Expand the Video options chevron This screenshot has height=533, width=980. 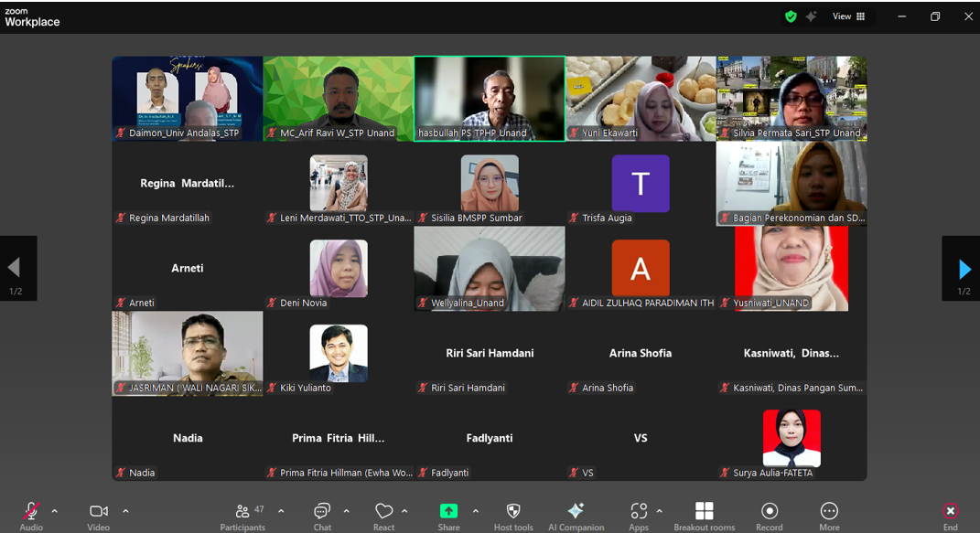pyautogui.click(x=125, y=511)
